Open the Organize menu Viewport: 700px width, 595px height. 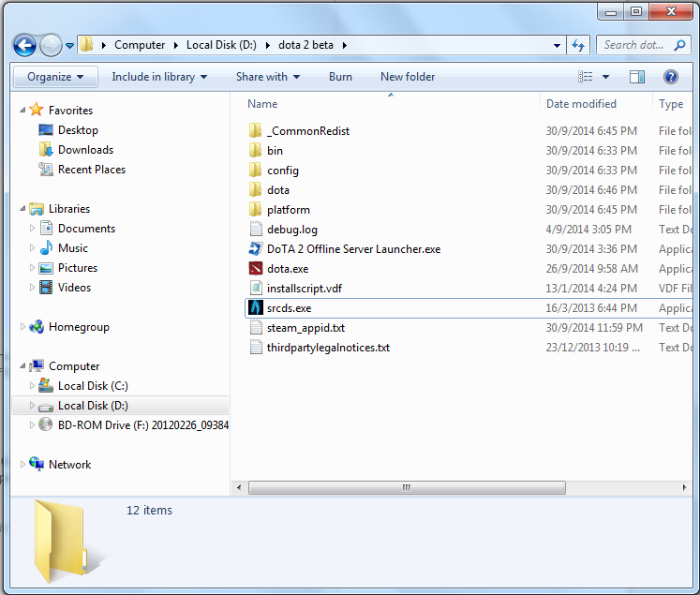(55, 77)
